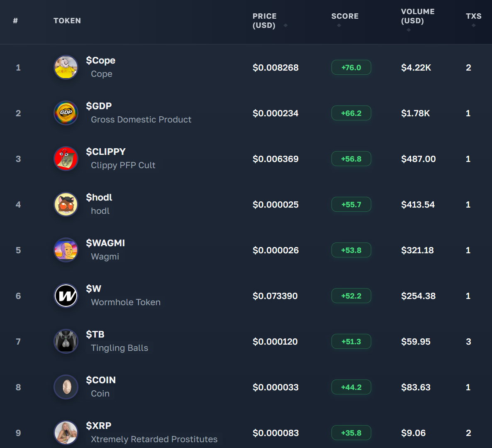Click the $Cope token avatar icon
The height and width of the screenshot is (448, 492).
tap(66, 67)
